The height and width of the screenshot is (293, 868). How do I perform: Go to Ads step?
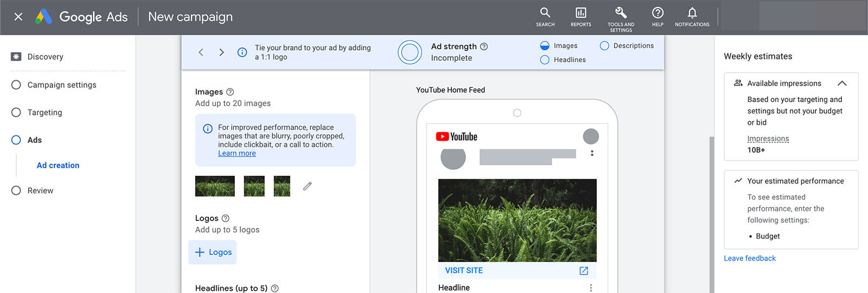pyautogui.click(x=27, y=140)
